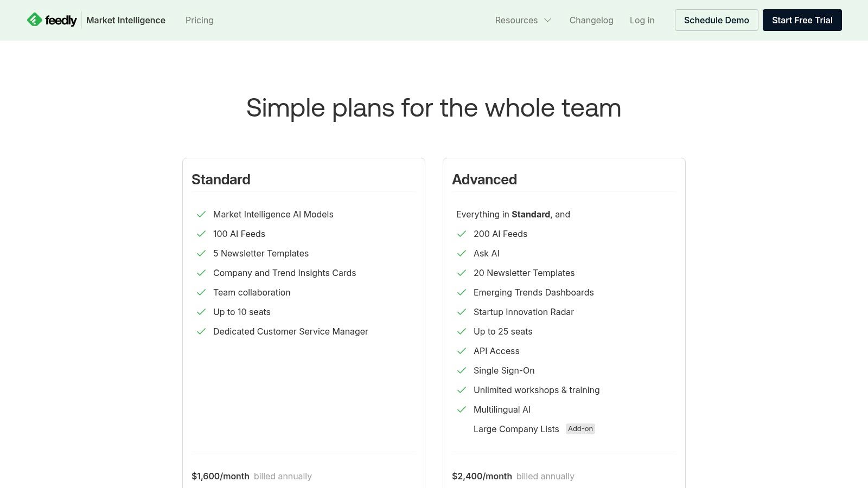The height and width of the screenshot is (488, 868).
Task: Click the Start Free Trial button
Action: (802, 20)
